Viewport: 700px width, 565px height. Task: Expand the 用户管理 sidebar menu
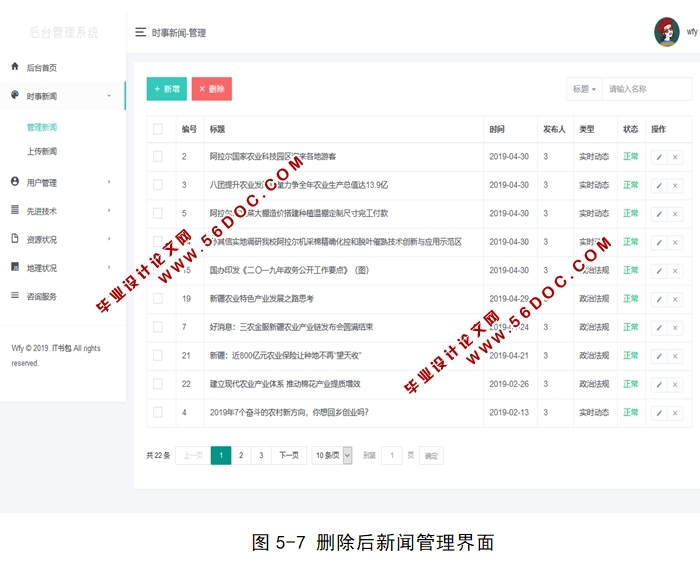(x=62, y=182)
